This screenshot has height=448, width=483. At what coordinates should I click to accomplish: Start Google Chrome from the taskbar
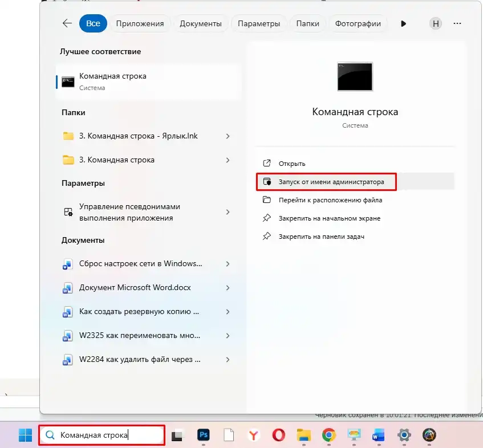click(x=330, y=435)
